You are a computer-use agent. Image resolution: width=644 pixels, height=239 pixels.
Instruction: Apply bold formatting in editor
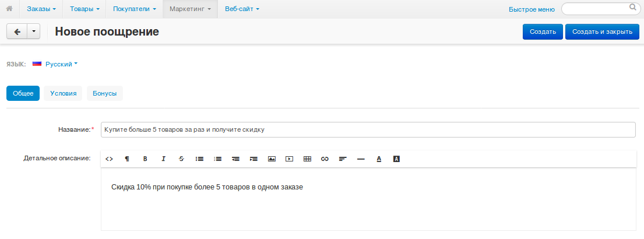tap(145, 159)
